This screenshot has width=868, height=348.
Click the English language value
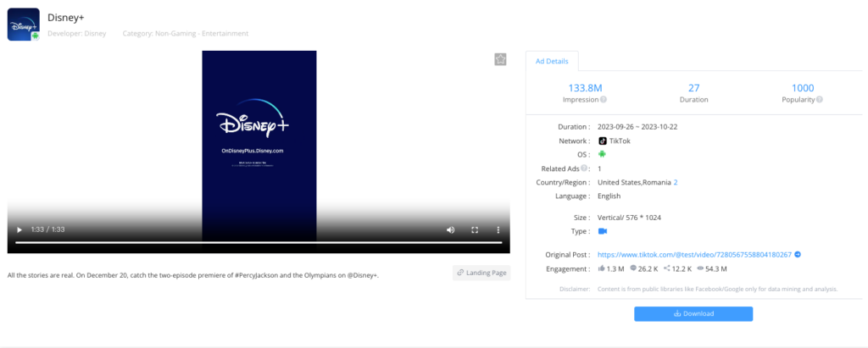pyautogui.click(x=609, y=196)
